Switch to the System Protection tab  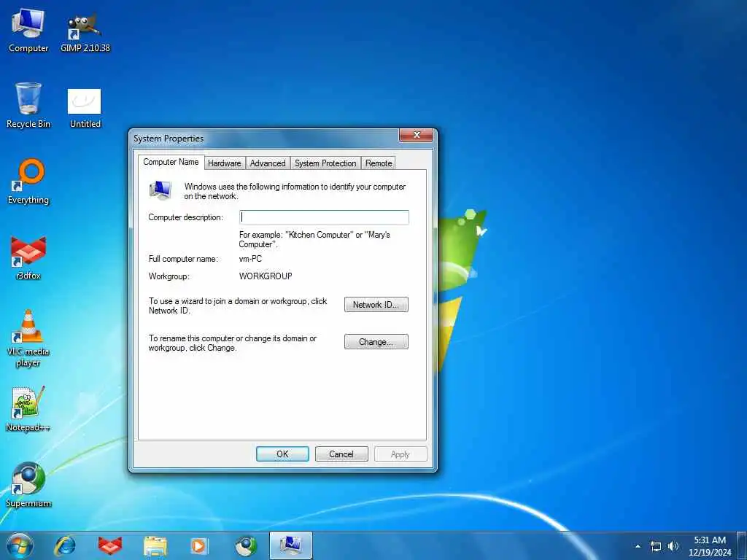pos(325,163)
